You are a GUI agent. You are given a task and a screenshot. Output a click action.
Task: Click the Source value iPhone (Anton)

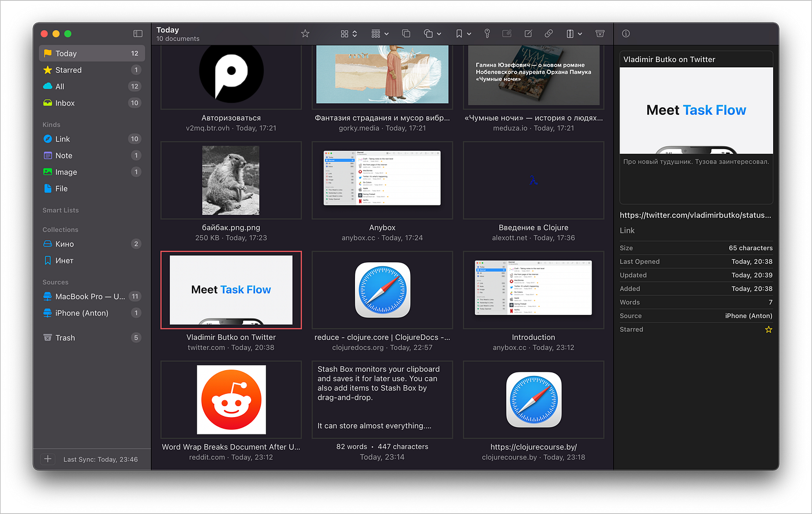coord(749,316)
